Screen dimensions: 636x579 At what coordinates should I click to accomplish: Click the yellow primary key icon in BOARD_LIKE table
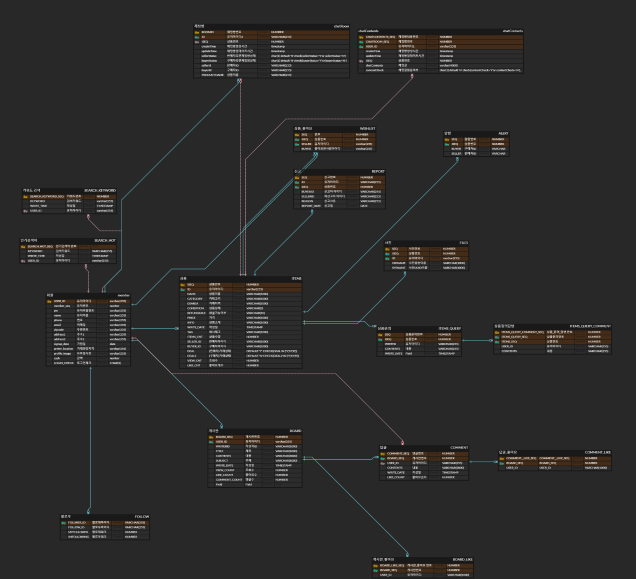[376, 566]
